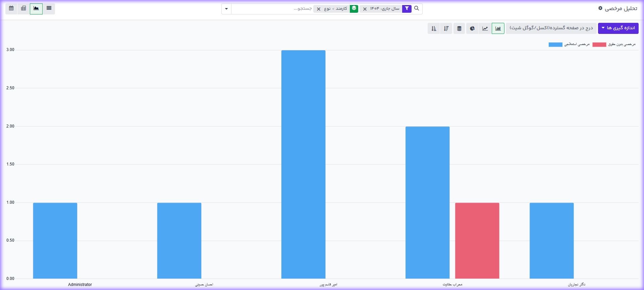Sort chart in descending order

click(446, 29)
